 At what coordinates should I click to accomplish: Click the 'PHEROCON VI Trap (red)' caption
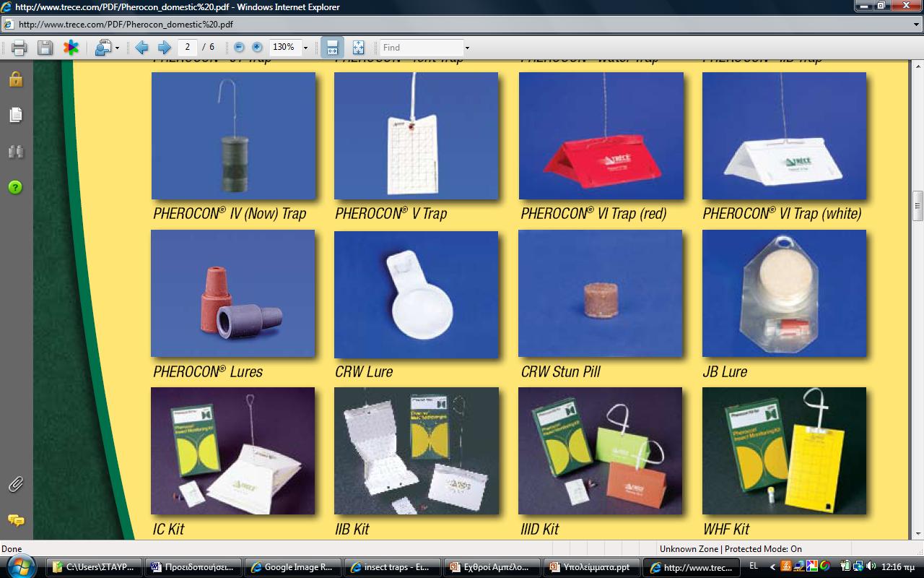click(x=593, y=214)
